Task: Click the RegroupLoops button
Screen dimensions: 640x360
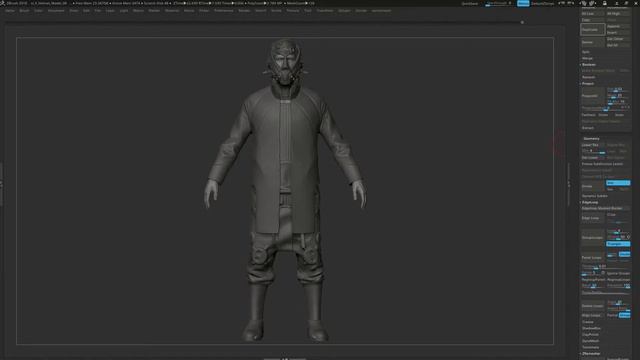Action: (618, 280)
